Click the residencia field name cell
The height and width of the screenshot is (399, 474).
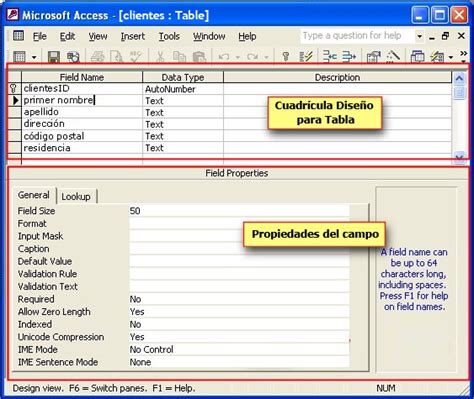pyautogui.click(x=82, y=148)
